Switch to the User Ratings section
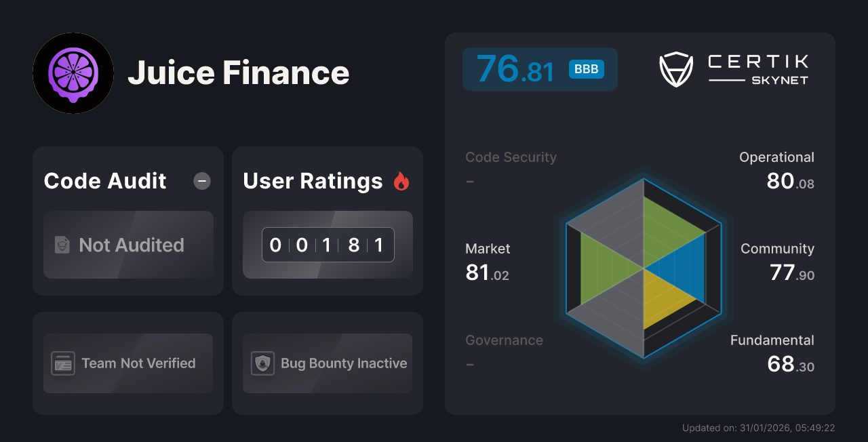868x442 pixels. [312, 181]
